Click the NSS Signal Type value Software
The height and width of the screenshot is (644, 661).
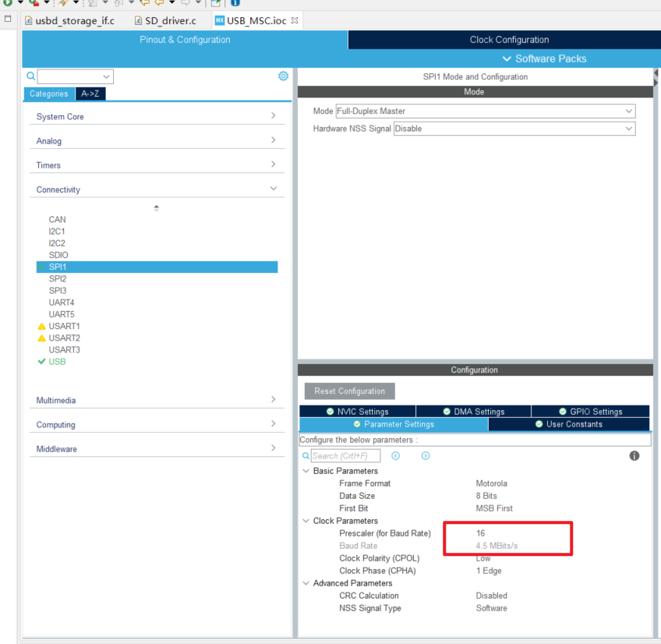tap(492, 608)
